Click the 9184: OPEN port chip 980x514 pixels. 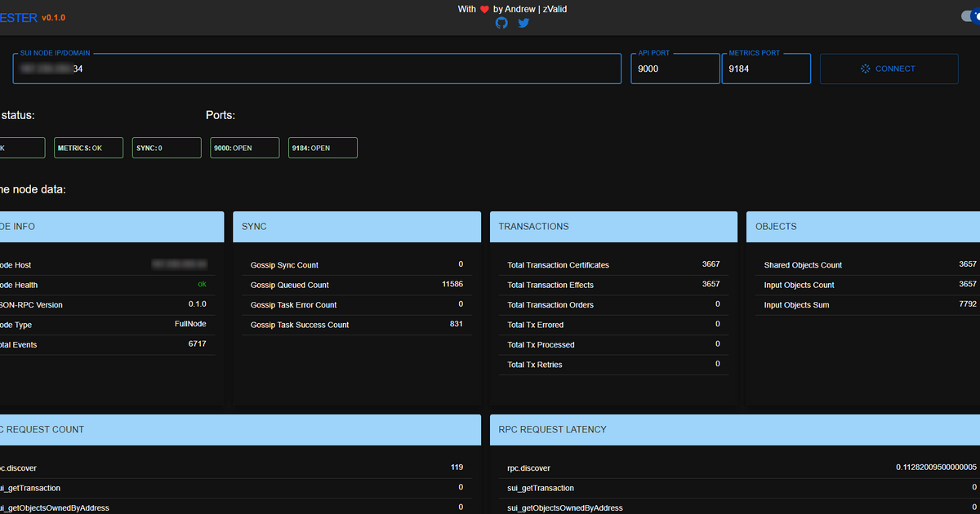pos(323,148)
